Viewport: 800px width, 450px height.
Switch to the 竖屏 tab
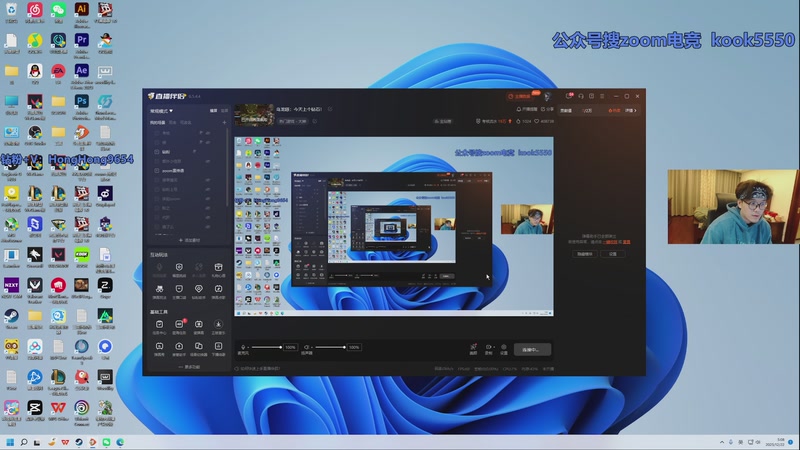pyautogui.click(x=225, y=110)
